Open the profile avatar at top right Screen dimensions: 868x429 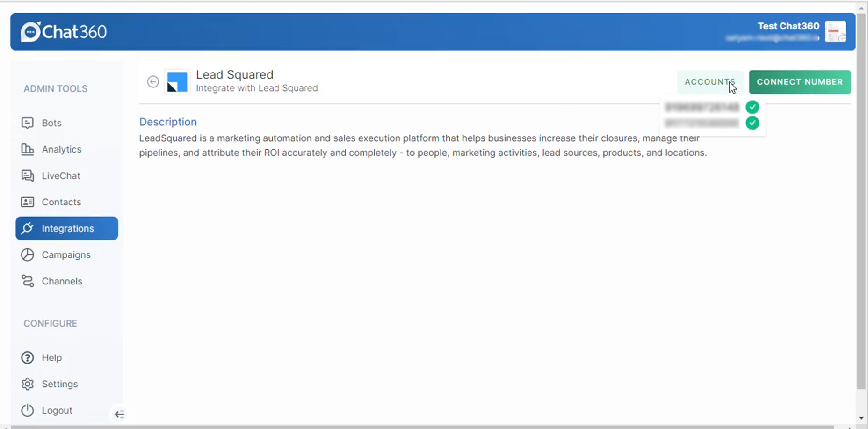(835, 32)
